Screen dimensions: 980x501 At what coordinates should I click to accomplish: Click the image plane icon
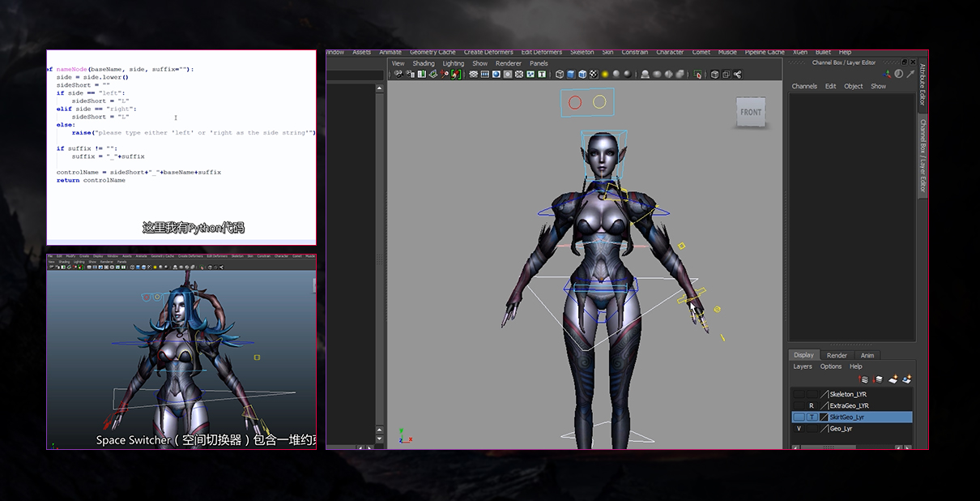tap(433, 75)
